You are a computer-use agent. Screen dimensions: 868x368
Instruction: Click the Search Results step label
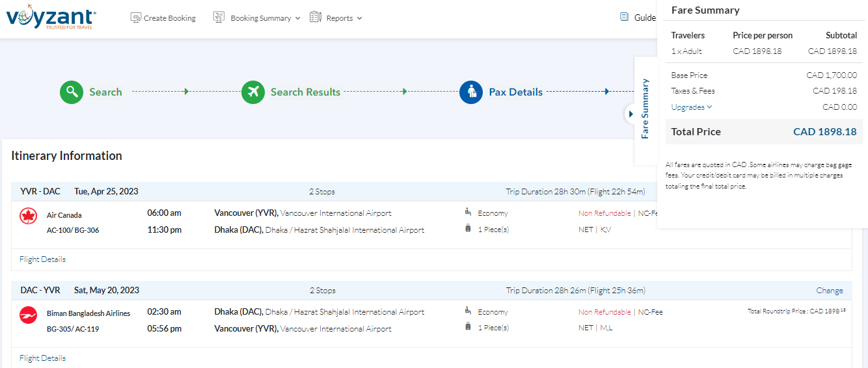tap(305, 92)
